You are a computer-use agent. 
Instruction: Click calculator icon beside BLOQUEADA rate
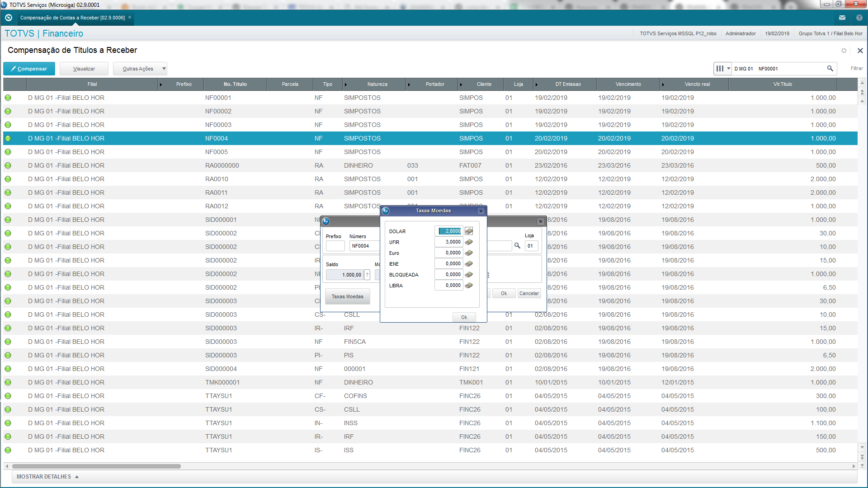[x=469, y=275]
